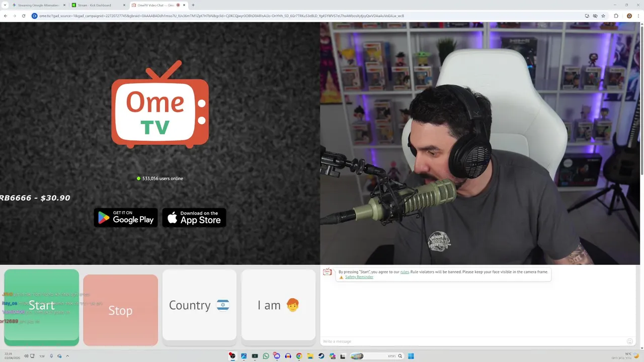The height and width of the screenshot is (362, 644).
Task: Open WhatsApp from the taskbar
Action: 266,356
